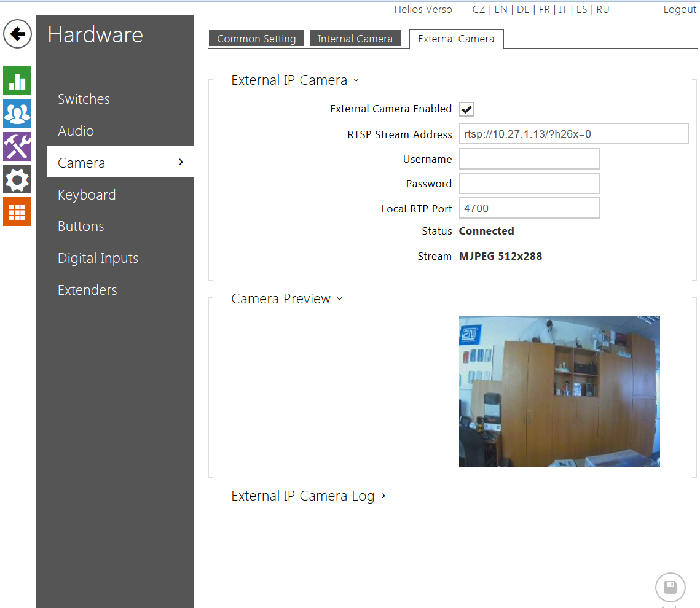The image size is (700, 608).
Task: Open Digital Inputs in the sidebar
Action: (98, 259)
